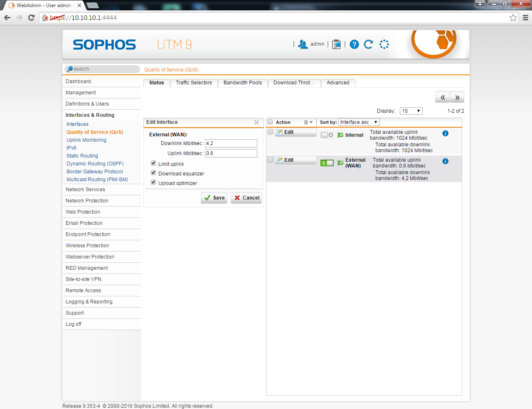Viewport: 532px width, 409px height.
Task: Open the Display count dropdown
Action: [x=411, y=111]
